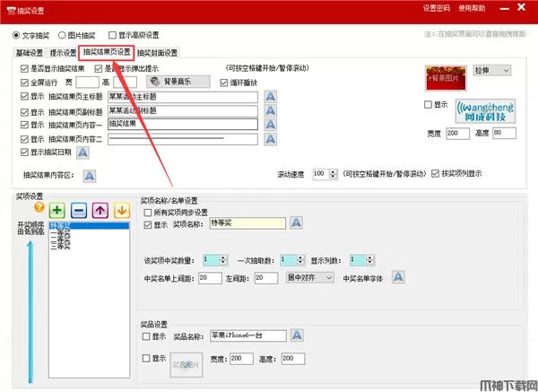
Task: Click the logo 宽度 field
Action: 457,134
